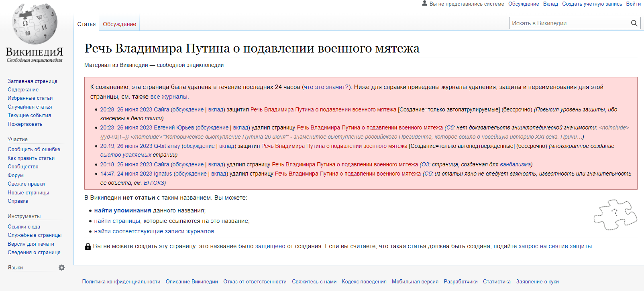644x291 pixels.
Task: Open 'Сведения о странице'
Action: pyautogui.click(x=34, y=252)
